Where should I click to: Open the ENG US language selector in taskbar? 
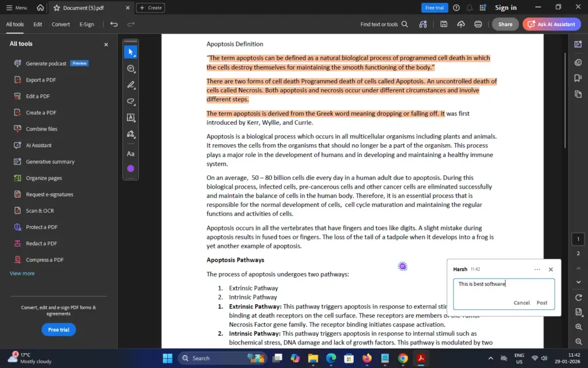[x=519, y=358]
